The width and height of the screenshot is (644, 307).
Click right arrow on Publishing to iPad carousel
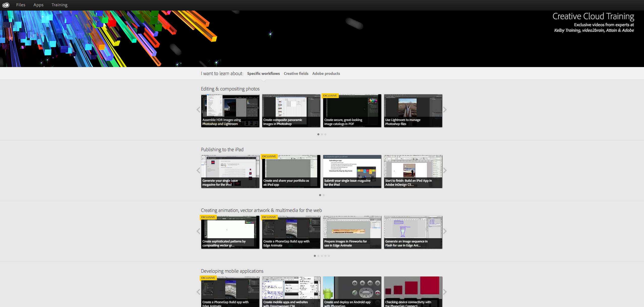[446, 171]
